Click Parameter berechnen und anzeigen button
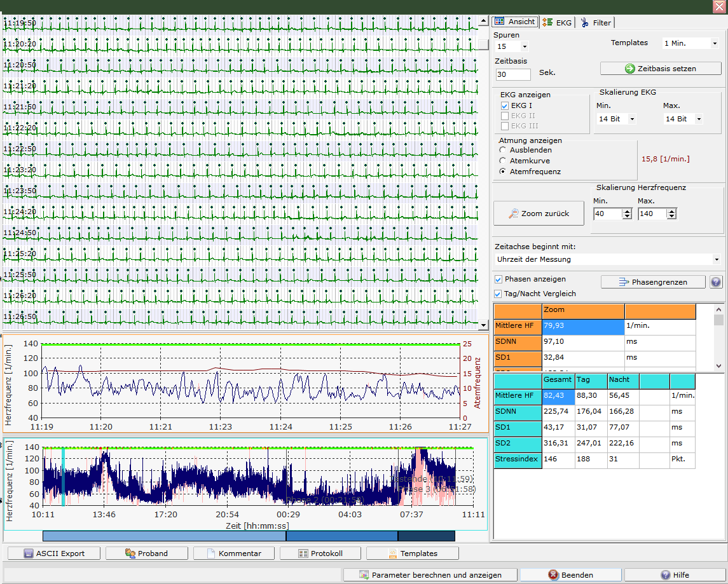This screenshot has width=728, height=584. (430, 575)
